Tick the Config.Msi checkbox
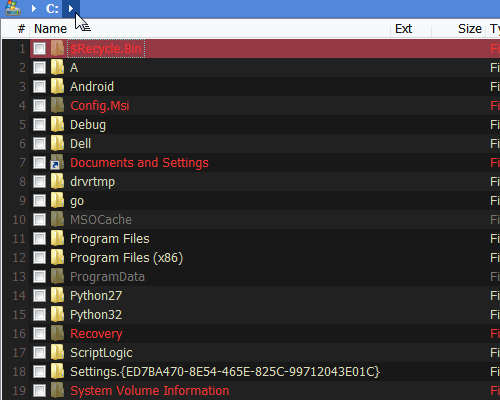 click(39, 106)
